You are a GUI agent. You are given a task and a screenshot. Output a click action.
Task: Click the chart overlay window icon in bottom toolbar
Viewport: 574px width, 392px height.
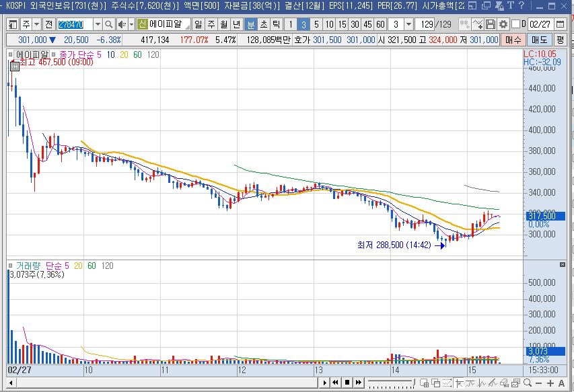coord(516,383)
